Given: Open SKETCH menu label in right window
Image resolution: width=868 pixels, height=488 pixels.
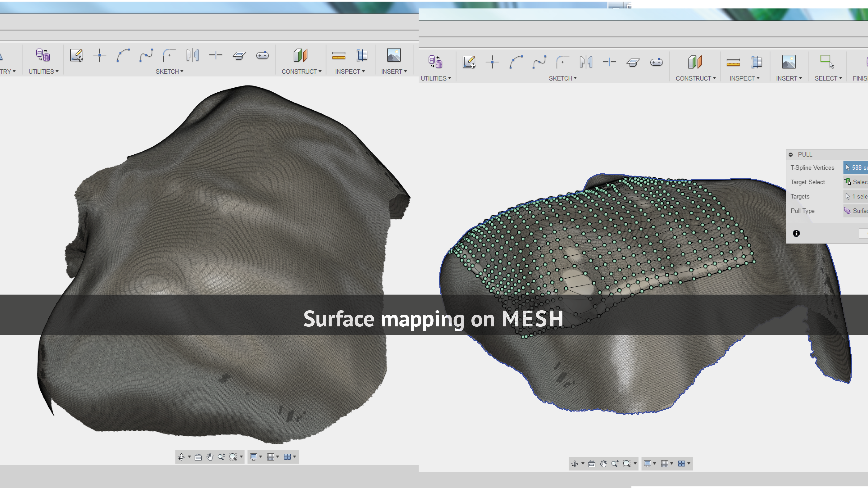Looking at the screenshot, I should coord(563,78).
